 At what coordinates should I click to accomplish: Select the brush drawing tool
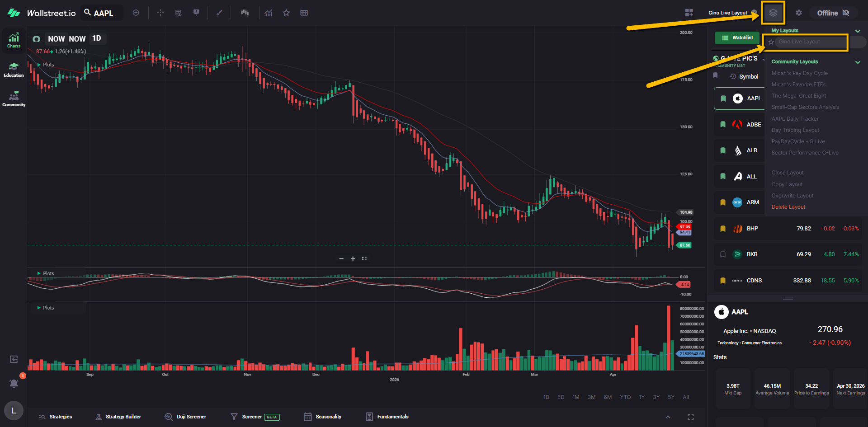coord(219,13)
